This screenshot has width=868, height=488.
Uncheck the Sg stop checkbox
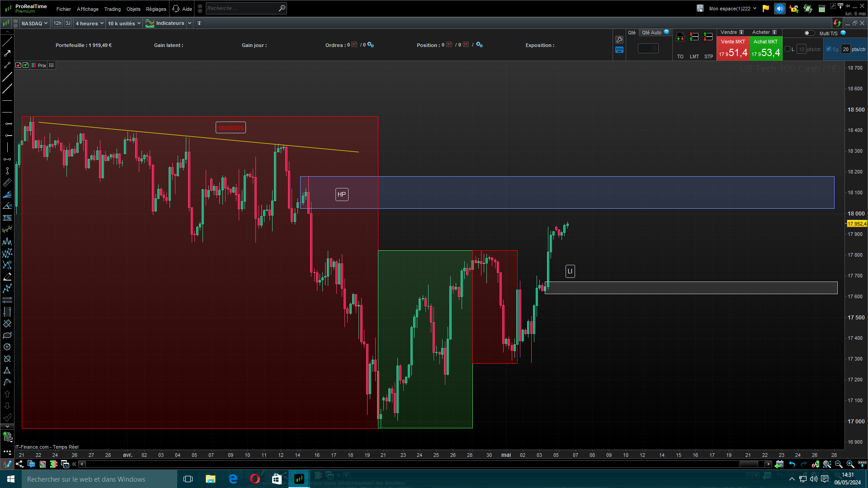[x=829, y=49]
